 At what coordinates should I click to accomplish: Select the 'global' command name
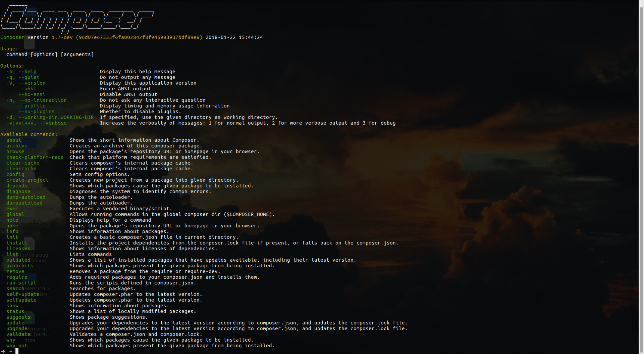(15, 214)
